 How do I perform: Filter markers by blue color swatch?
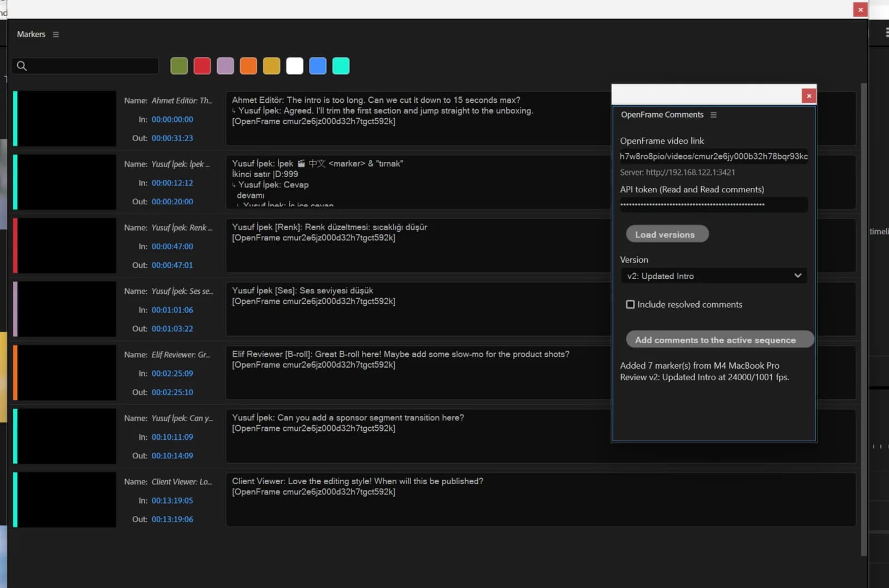tap(318, 66)
